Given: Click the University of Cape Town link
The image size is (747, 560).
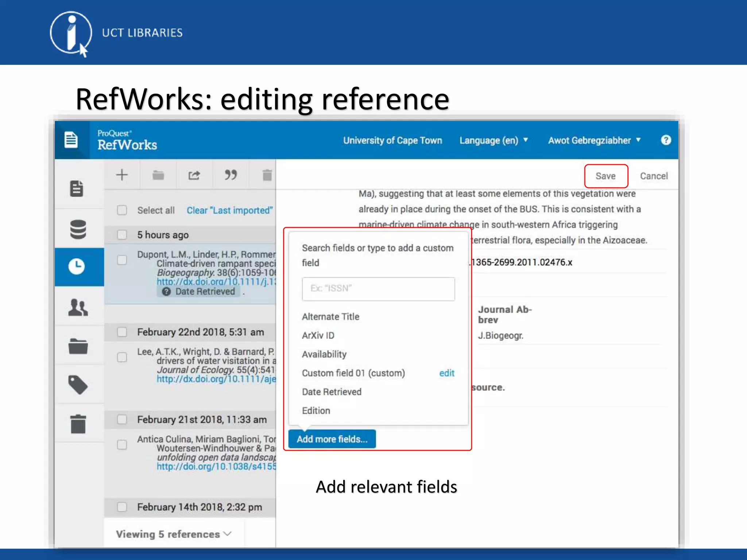Looking at the screenshot, I should click(x=392, y=140).
